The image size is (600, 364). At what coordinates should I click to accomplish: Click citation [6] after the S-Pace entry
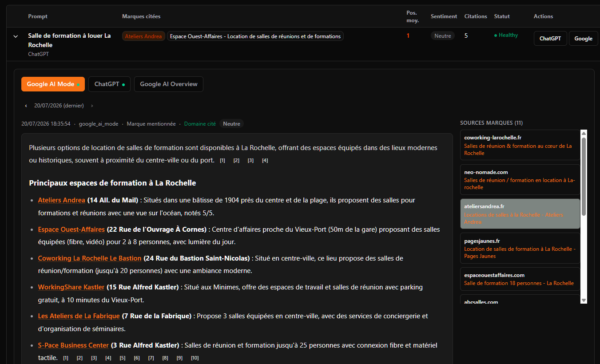[x=137, y=358]
